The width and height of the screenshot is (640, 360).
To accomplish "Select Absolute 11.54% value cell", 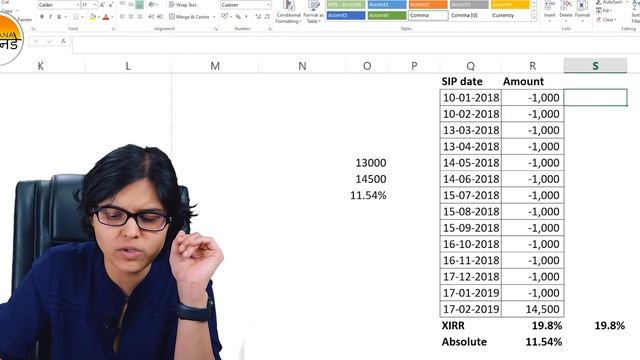I will (533, 342).
